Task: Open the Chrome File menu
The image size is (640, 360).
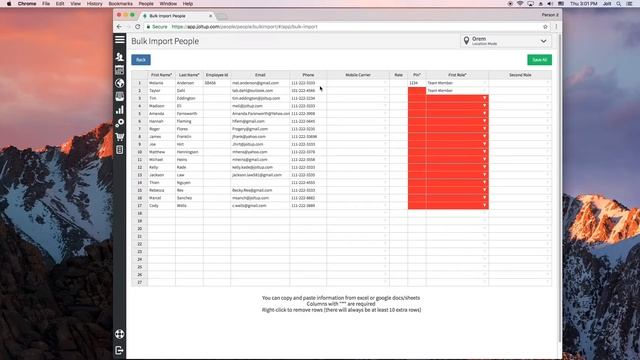Action: point(46,4)
